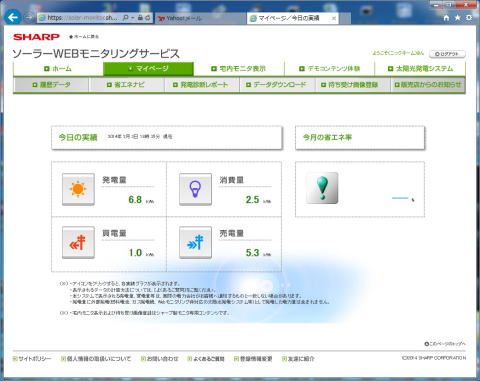Select the マイページ navigation tab
The width and height of the screenshot is (480, 381).
(148, 69)
